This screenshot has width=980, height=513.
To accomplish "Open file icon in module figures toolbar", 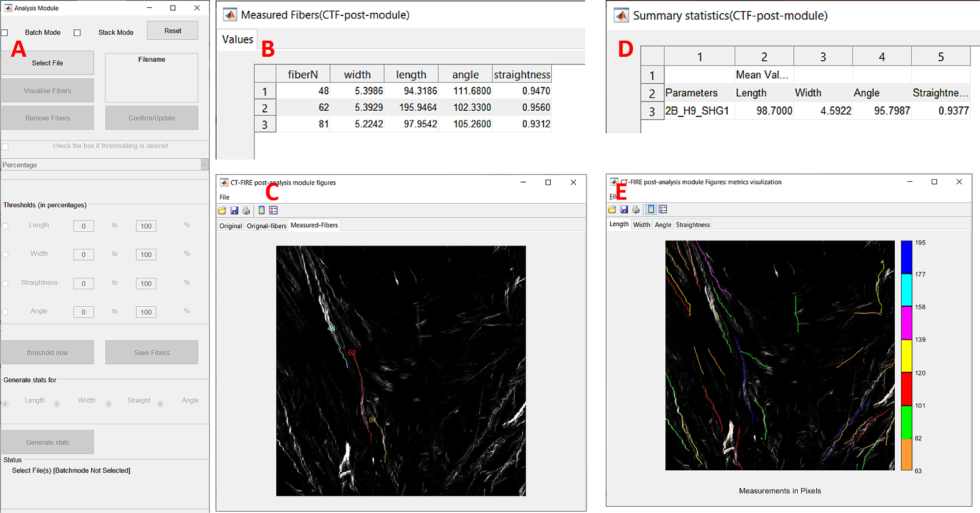I will pos(222,210).
